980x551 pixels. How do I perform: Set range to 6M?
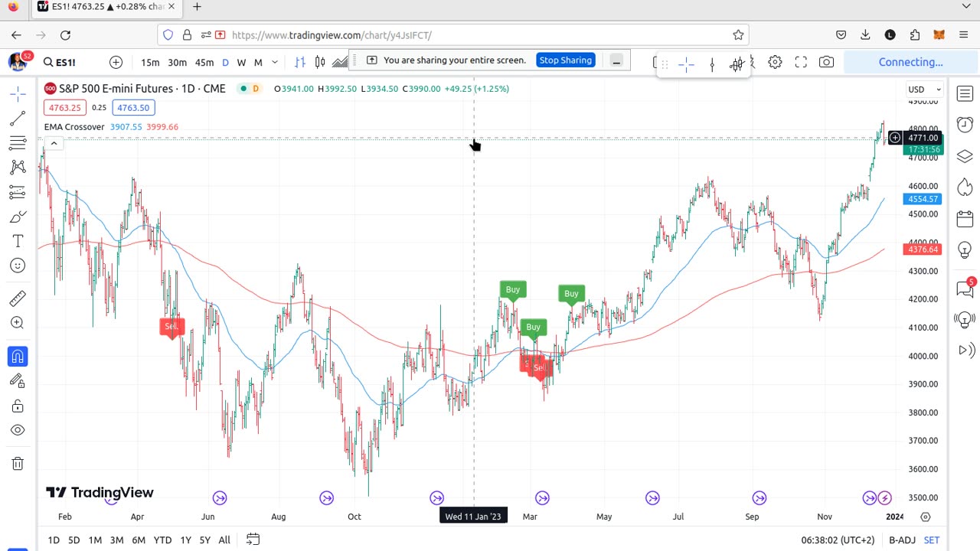click(139, 540)
